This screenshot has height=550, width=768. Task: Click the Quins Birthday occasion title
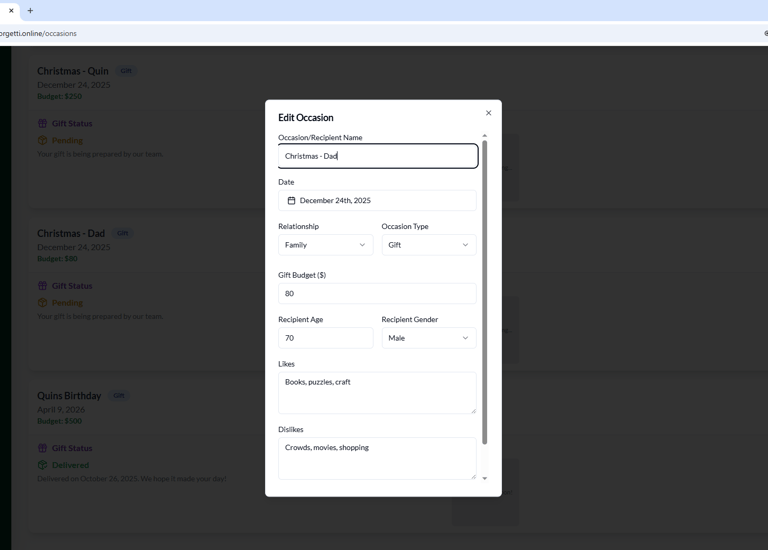click(x=69, y=396)
